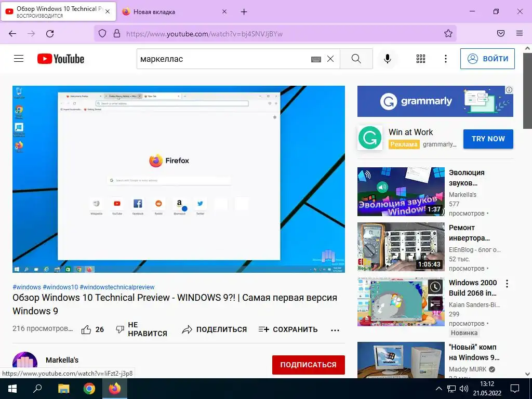Click СОХРАНИТЬ to save to playlist
This screenshot has height=399, width=532.
[288, 329]
